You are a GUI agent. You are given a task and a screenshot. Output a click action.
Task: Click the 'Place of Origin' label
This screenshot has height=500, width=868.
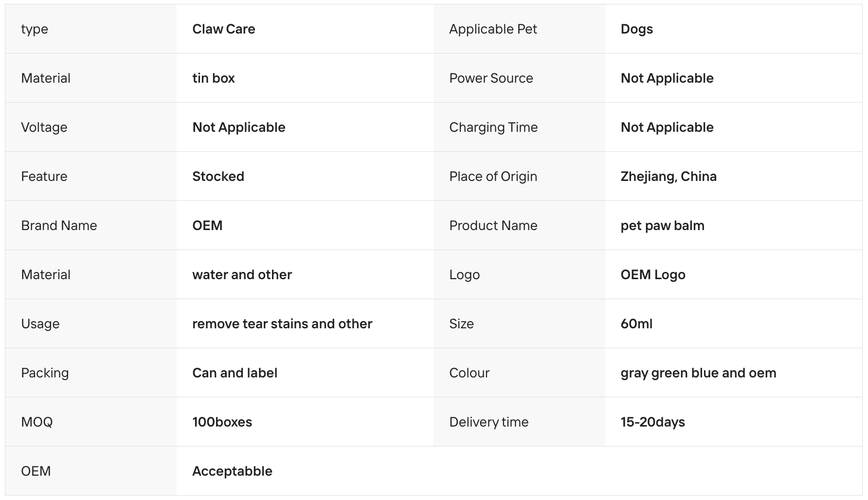click(493, 177)
